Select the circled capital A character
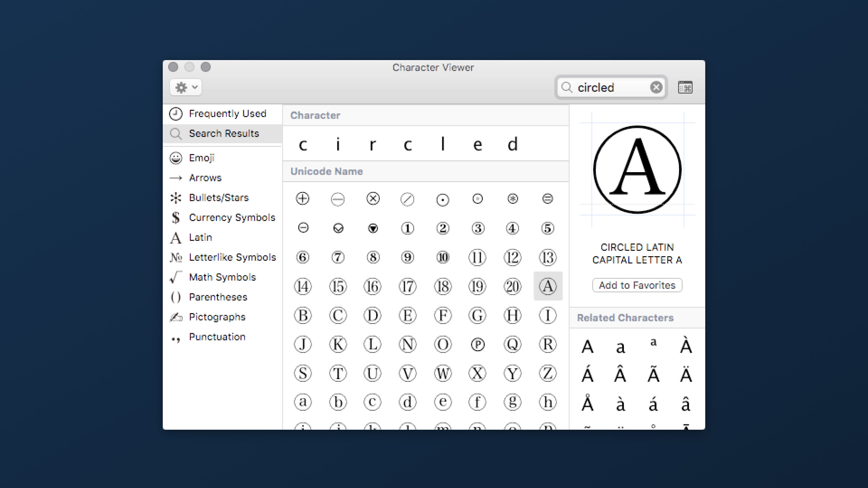This screenshot has height=488, width=868. pyautogui.click(x=547, y=286)
